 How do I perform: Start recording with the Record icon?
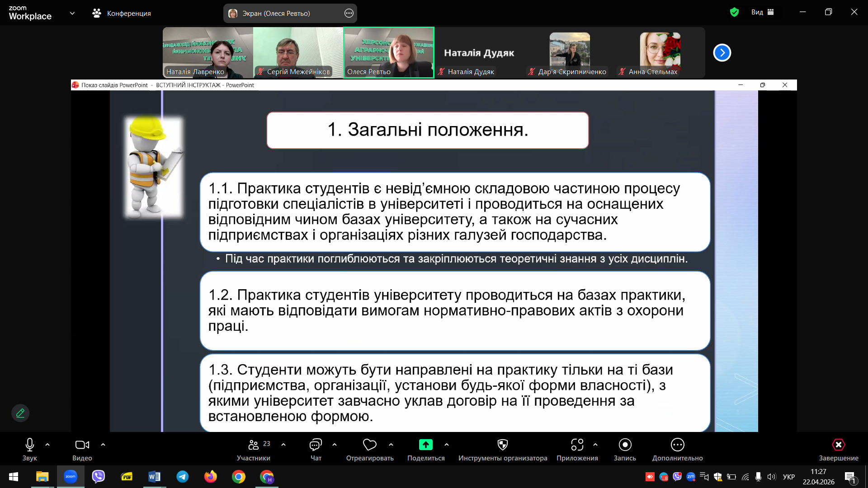(x=625, y=445)
